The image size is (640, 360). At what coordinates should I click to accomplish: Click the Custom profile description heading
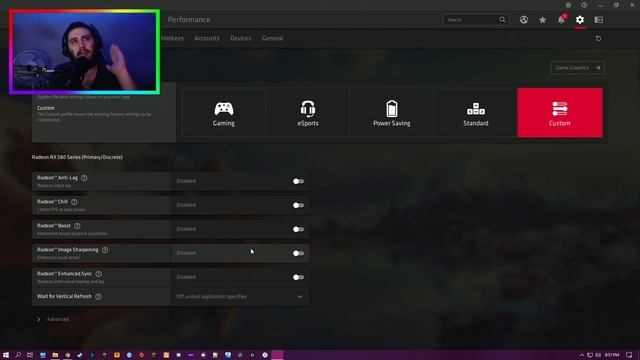coord(46,108)
